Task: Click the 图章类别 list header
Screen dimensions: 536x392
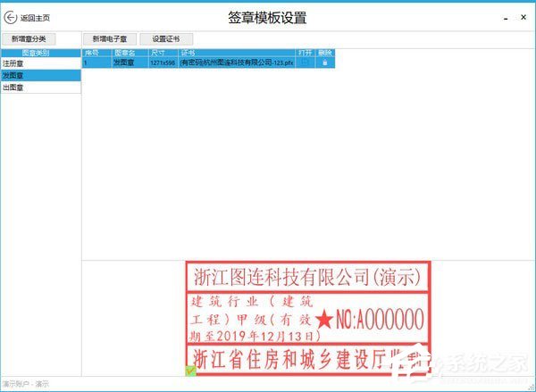Action: click(41, 53)
